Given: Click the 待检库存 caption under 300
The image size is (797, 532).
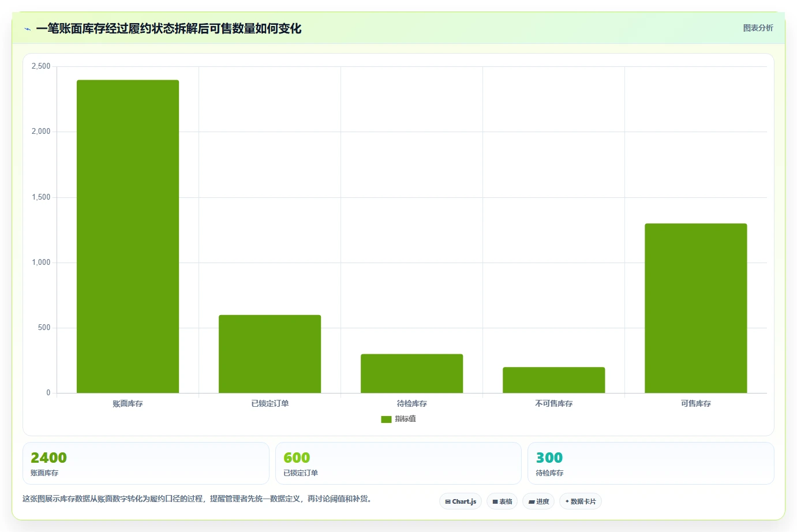Looking at the screenshot, I should point(549,473).
